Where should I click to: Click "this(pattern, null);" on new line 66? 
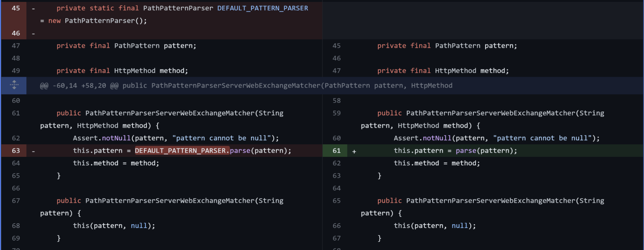[x=435, y=226]
